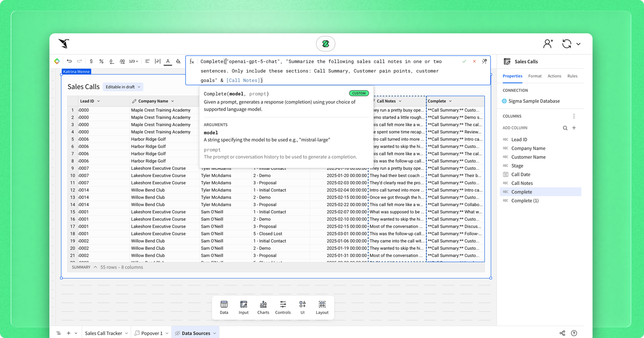Select Call Notes in the columns list

point(541,183)
